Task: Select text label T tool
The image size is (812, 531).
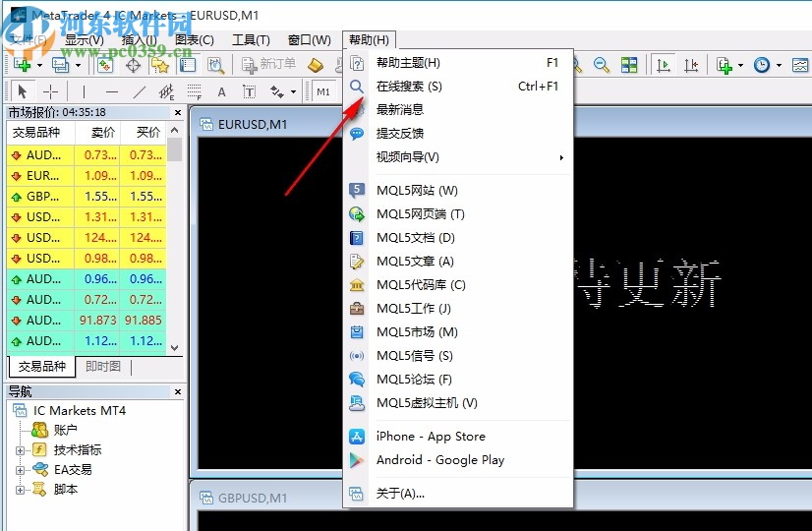Action: pyautogui.click(x=249, y=92)
